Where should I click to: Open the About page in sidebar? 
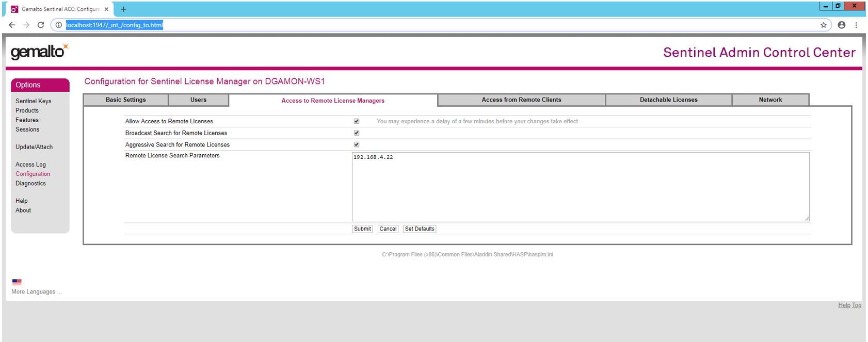coord(23,210)
